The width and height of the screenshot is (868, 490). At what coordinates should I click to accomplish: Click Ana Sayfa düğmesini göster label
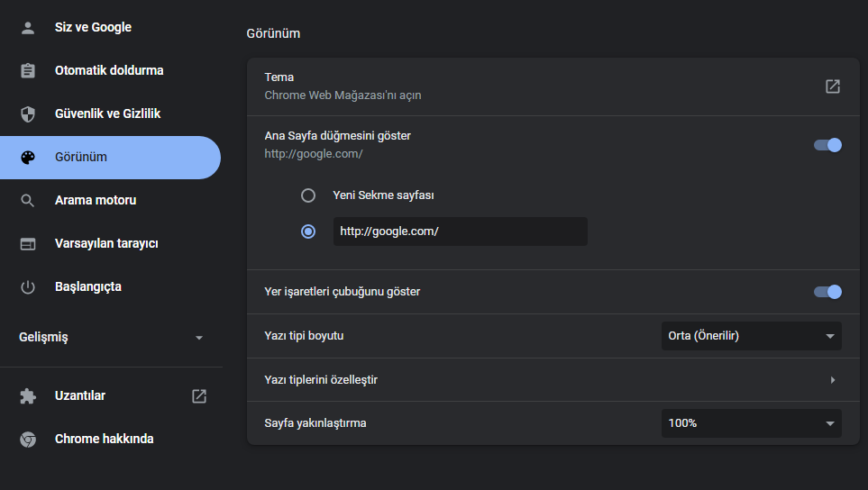coord(338,135)
